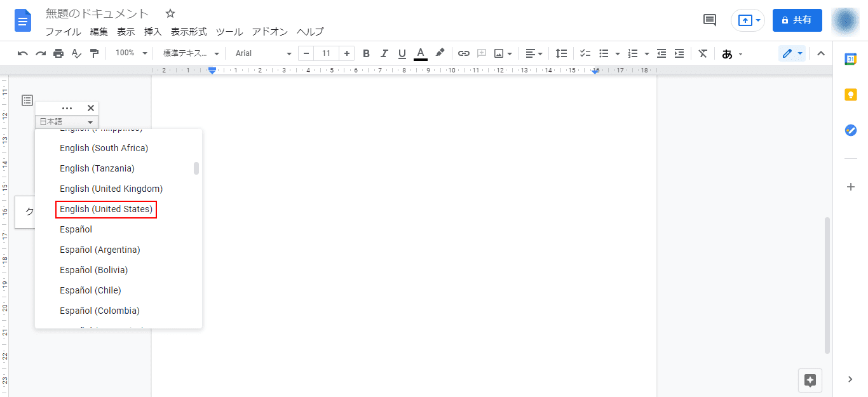The height and width of the screenshot is (397, 868).
Task: Open Google Calendar side panel
Action: point(850,59)
